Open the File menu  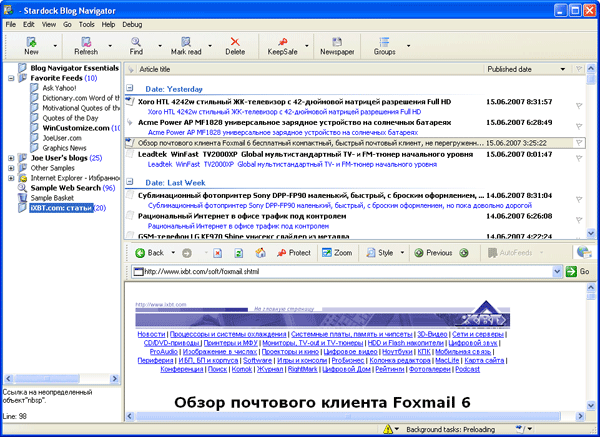[x=11, y=24]
